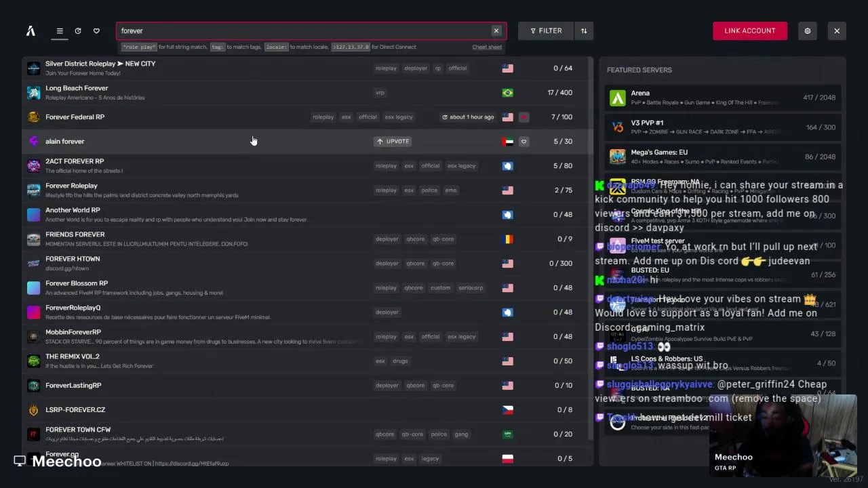
Task: Click Forever Federal RP server icon
Action: (33, 117)
